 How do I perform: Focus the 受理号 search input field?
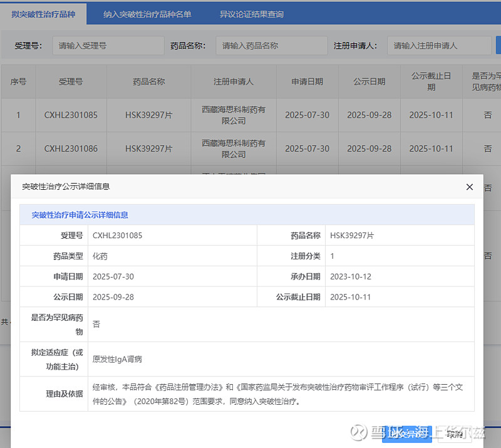(x=108, y=46)
